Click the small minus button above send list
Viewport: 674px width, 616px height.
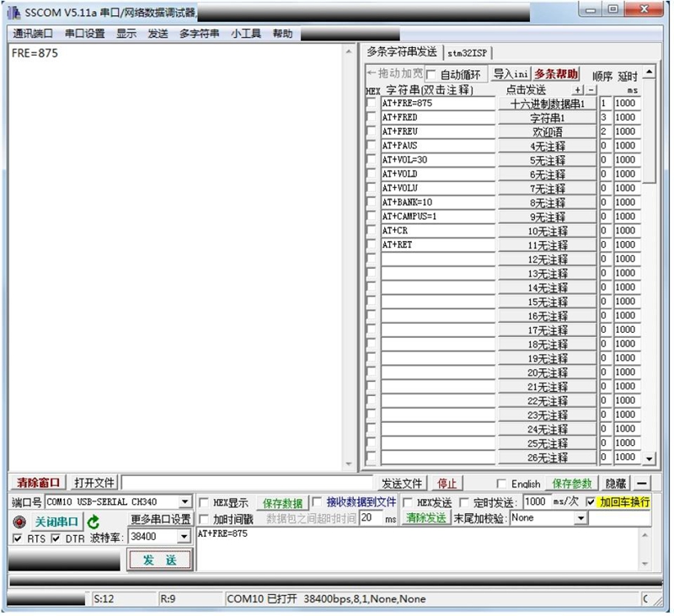(x=591, y=90)
